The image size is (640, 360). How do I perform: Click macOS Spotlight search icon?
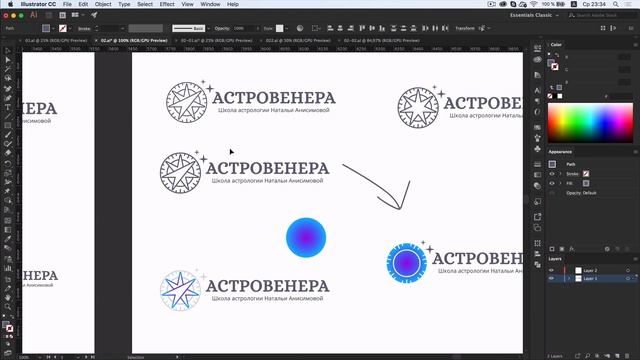pos(616,4)
